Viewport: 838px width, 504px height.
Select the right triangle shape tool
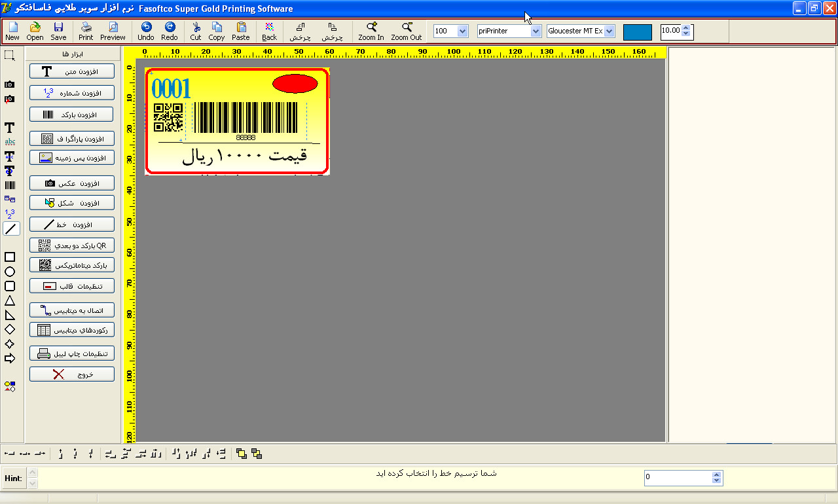coord(10,315)
